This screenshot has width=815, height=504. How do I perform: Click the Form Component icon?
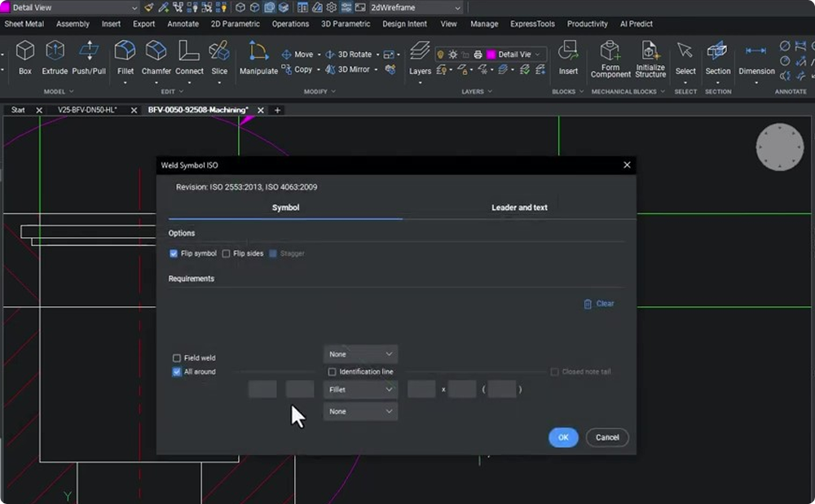click(610, 57)
